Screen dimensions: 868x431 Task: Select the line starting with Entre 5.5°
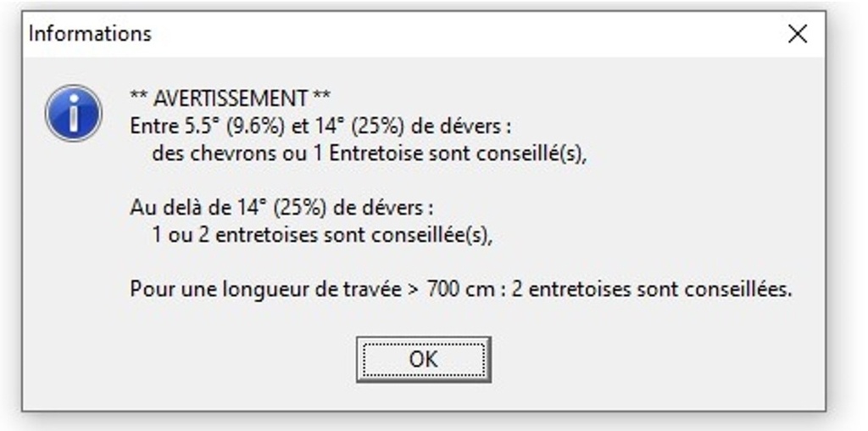coord(320,126)
